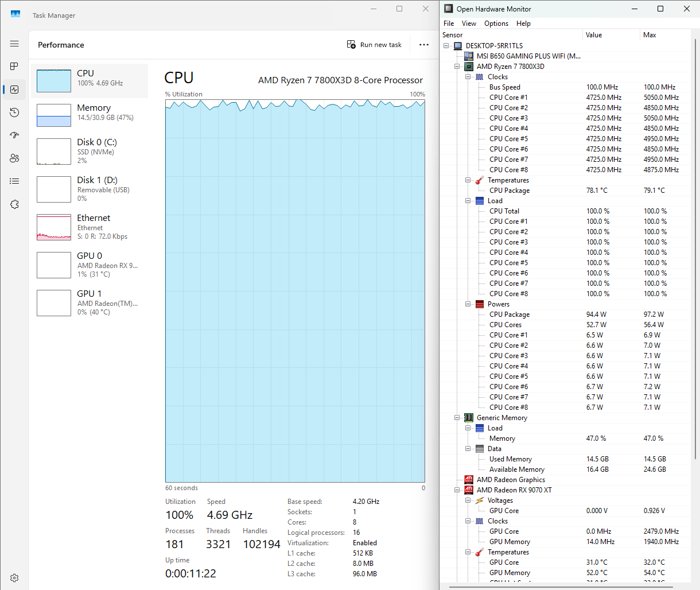
Task: Click the AMD Radeon RX 9070 XT ATI icon
Action: (x=469, y=490)
